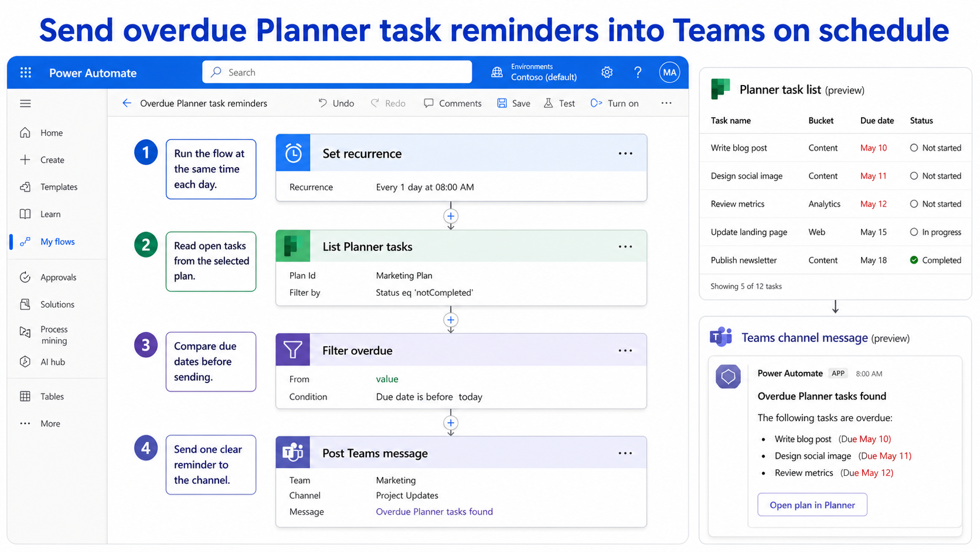Toggle the status circle for Write blog post
The image size is (980, 552).
(x=914, y=148)
